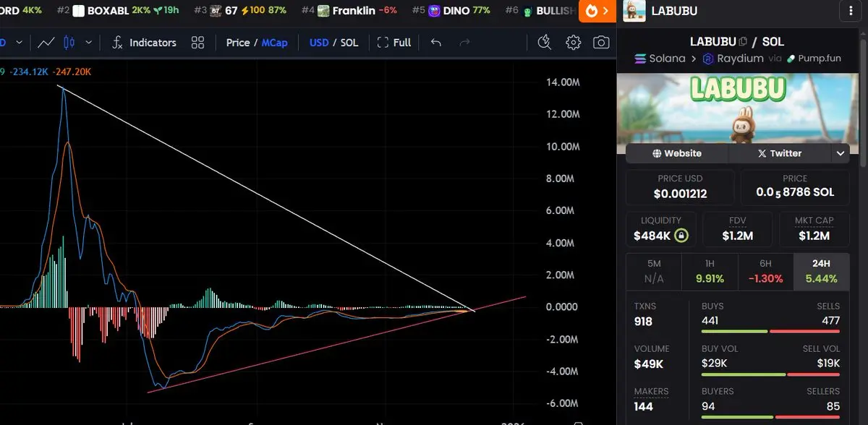Viewport: 868px width, 425px height.
Task: Click the buys versus sells ratio bar
Action: pos(771,332)
